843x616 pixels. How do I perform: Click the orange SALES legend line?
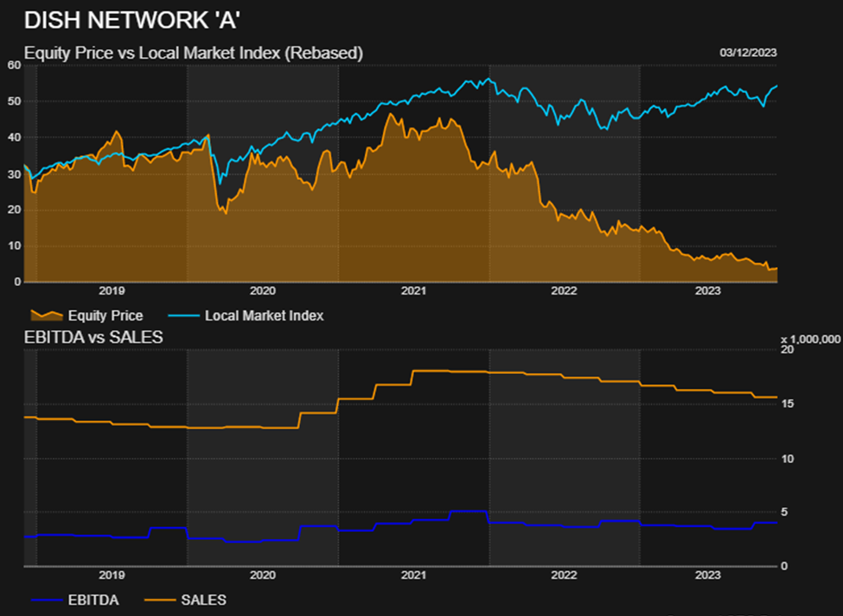click(x=160, y=600)
